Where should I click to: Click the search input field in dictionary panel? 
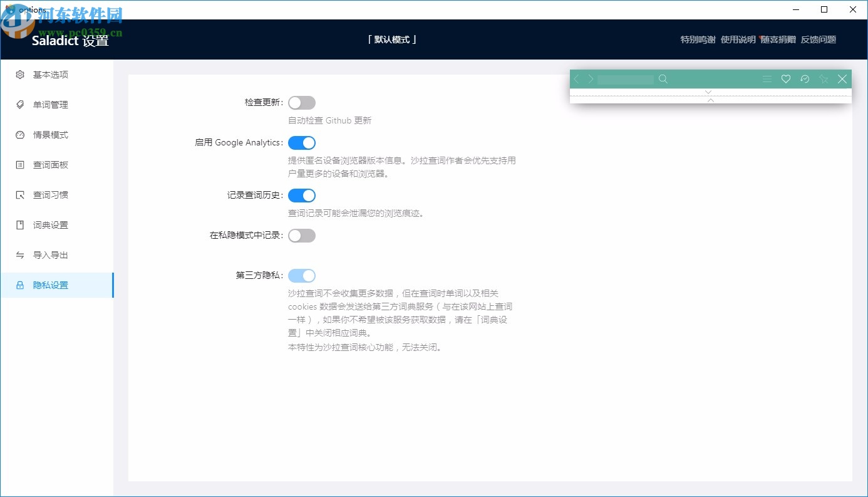(624, 79)
